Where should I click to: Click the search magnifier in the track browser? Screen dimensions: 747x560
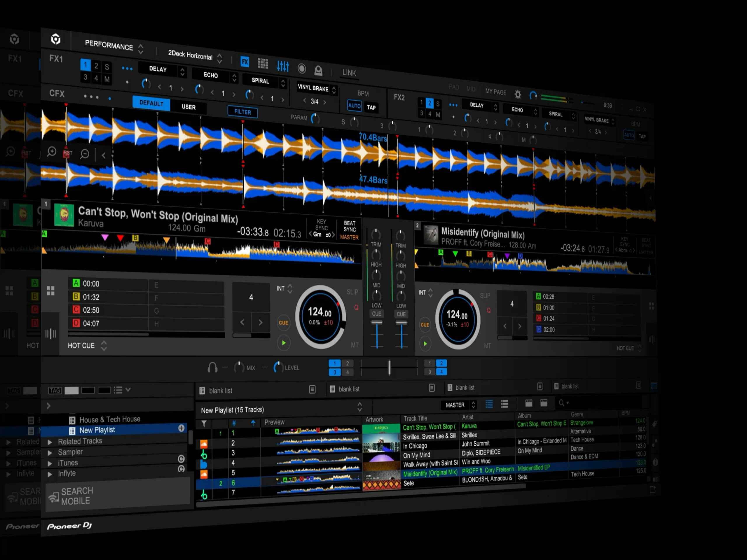(x=562, y=403)
